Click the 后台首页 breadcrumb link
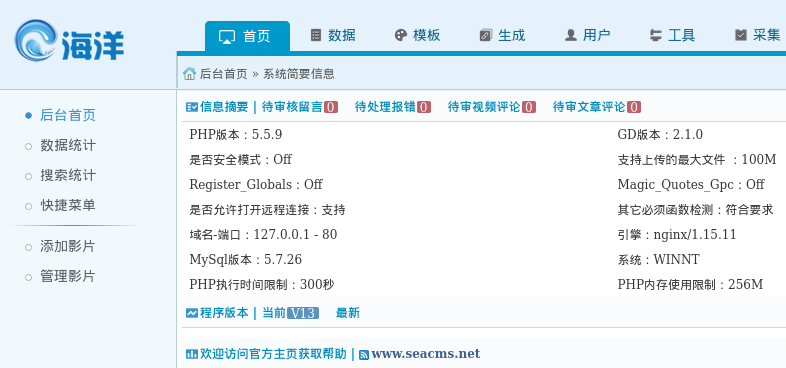This screenshot has height=368, width=786. pos(224,74)
